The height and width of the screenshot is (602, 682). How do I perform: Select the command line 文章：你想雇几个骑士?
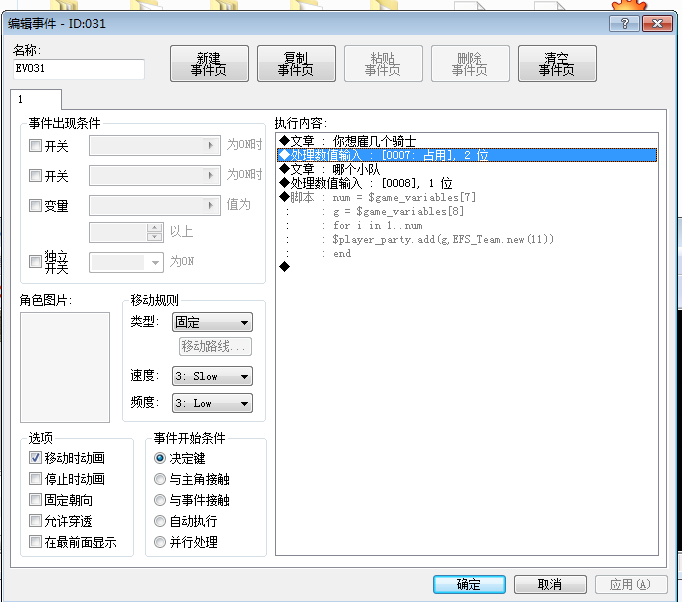(467, 141)
